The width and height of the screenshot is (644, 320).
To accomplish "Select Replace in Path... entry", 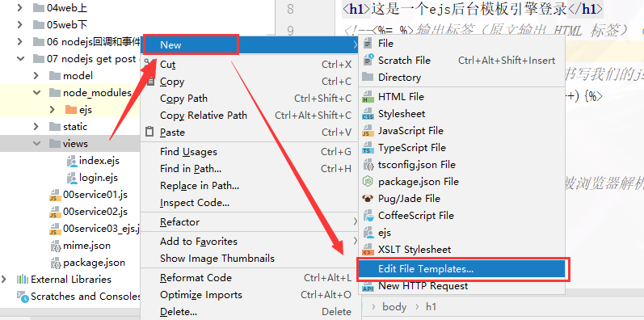I will pos(250,186).
